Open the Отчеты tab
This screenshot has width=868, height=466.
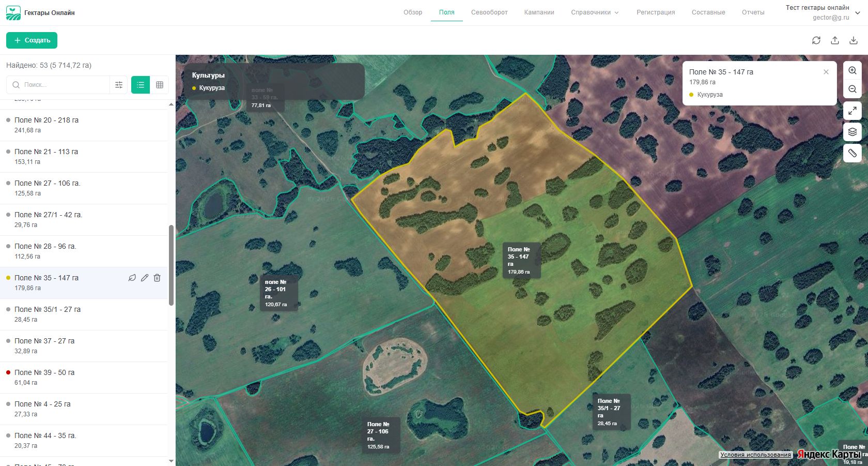coord(753,12)
